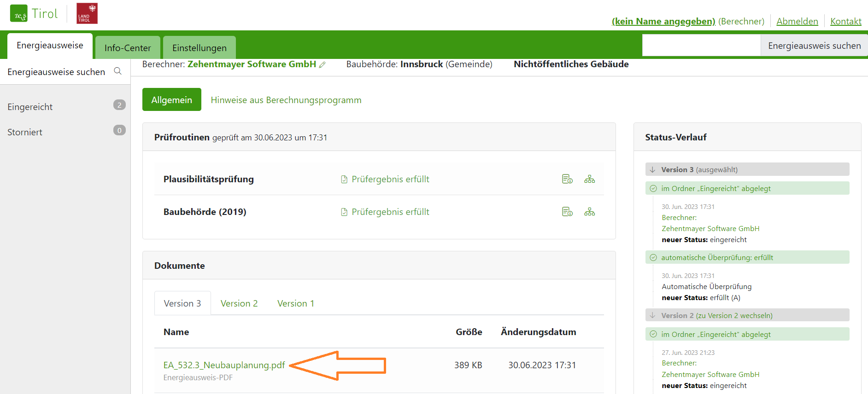Switch to the Einstellungen tab
The height and width of the screenshot is (394, 868).
[199, 47]
